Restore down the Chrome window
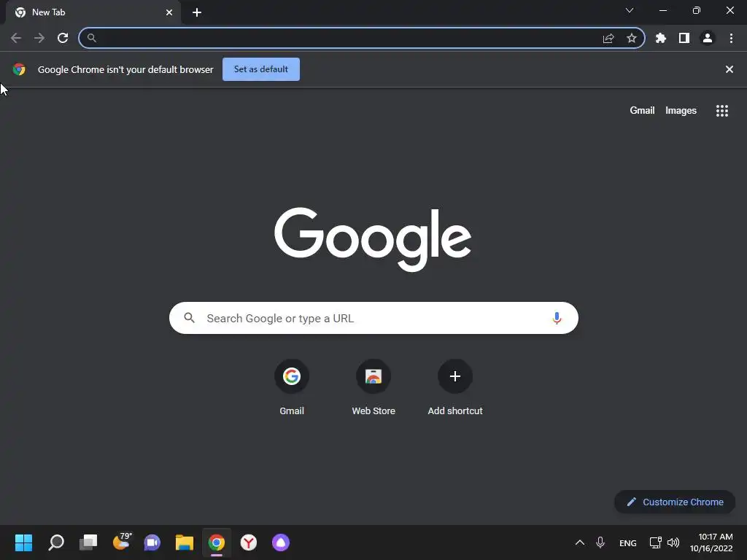 [x=697, y=10]
